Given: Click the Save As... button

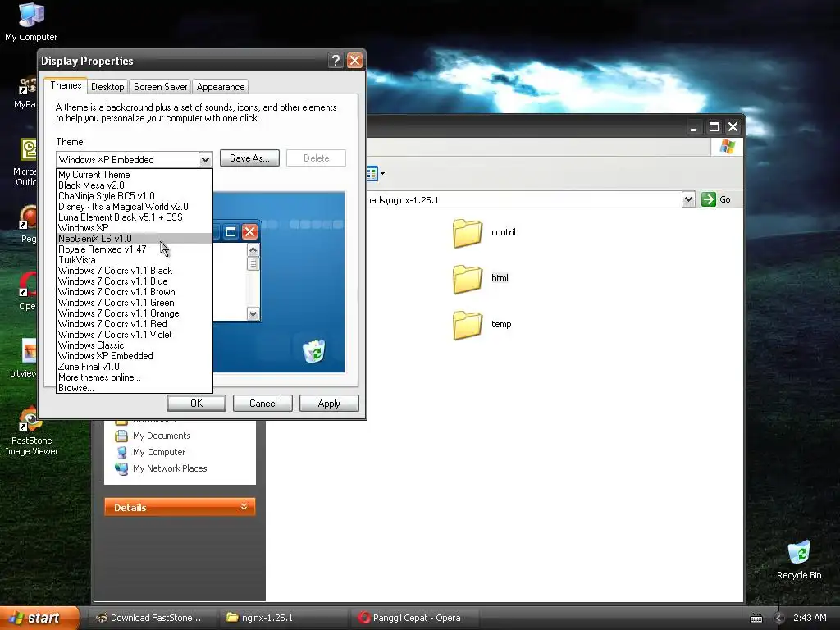Looking at the screenshot, I should (x=249, y=158).
